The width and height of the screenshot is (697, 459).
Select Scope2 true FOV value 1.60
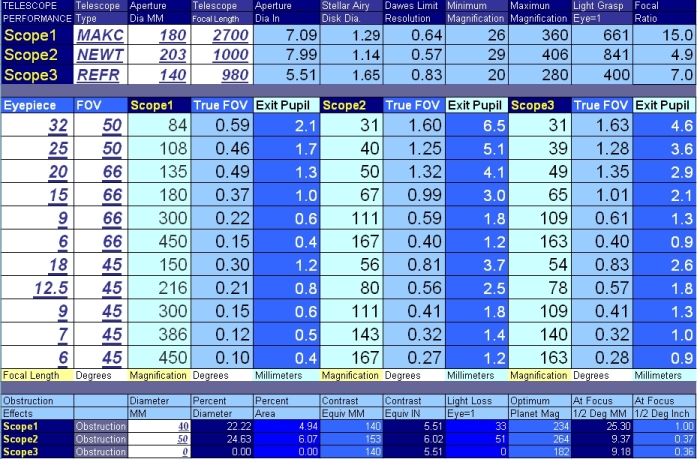[414, 125]
